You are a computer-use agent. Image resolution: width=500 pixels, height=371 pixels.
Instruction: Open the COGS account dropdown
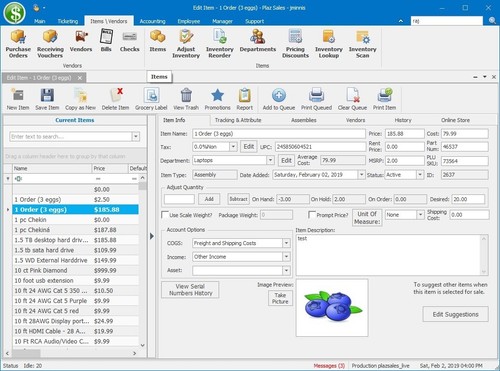click(286, 243)
